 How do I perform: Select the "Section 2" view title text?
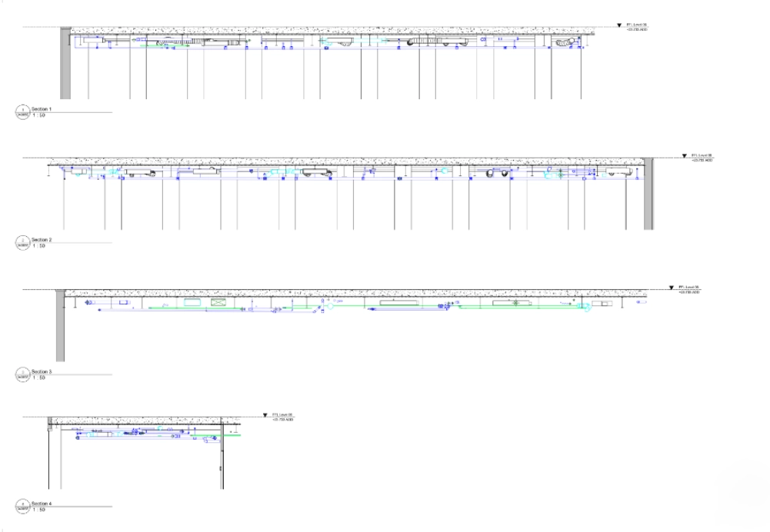(x=42, y=240)
